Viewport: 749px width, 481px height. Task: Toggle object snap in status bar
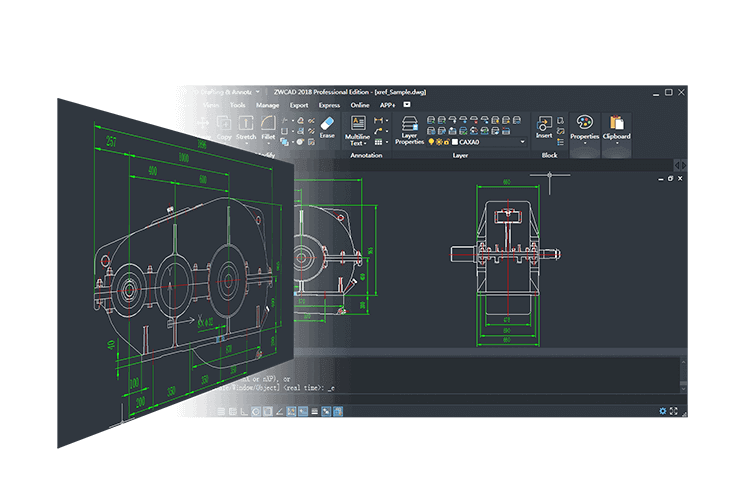268,411
